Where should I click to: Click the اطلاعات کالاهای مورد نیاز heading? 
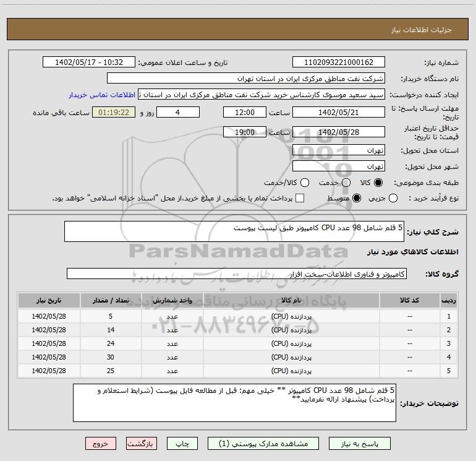(412, 252)
